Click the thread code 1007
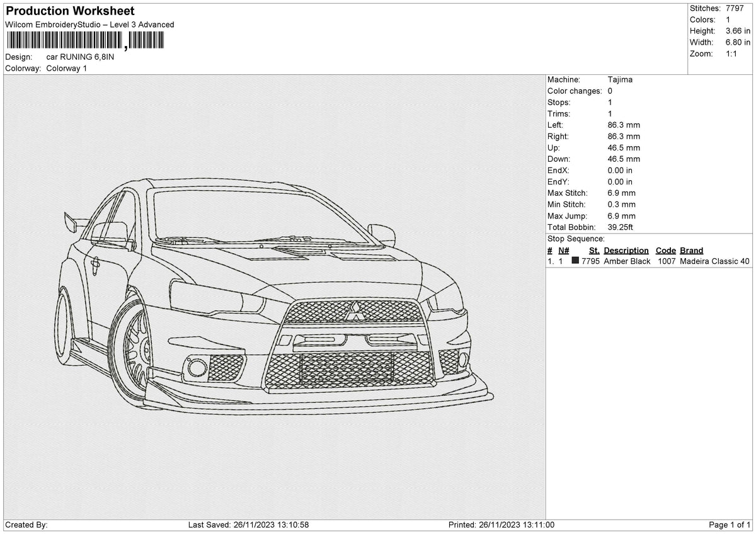 pyautogui.click(x=667, y=261)
